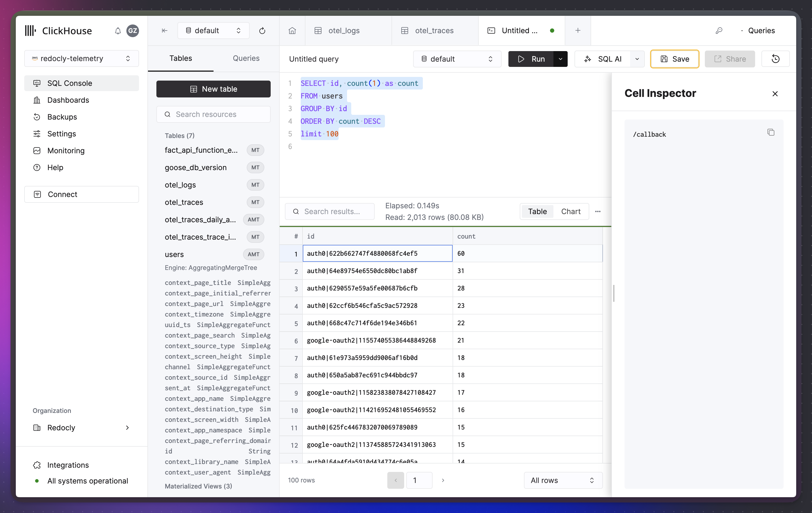Open SQL Console from sidebar
Screen dimensions: 812x513
pos(82,83)
